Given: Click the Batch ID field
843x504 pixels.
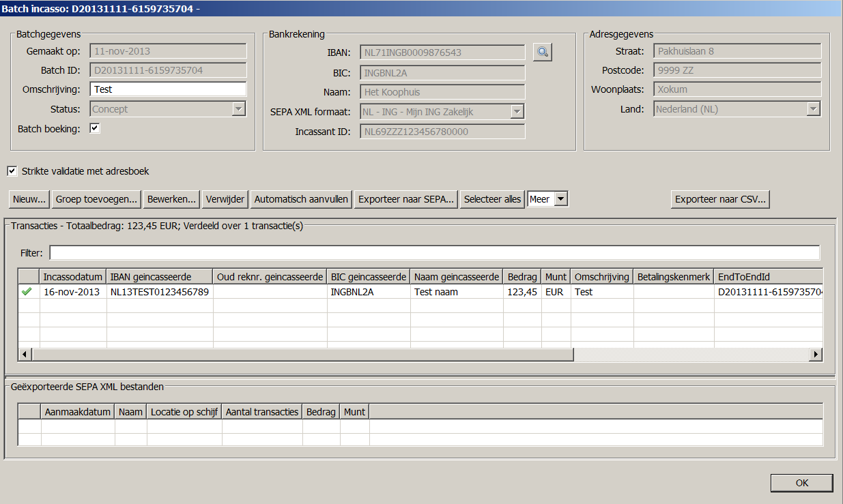Looking at the screenshot, I should [x=168, y=70].
